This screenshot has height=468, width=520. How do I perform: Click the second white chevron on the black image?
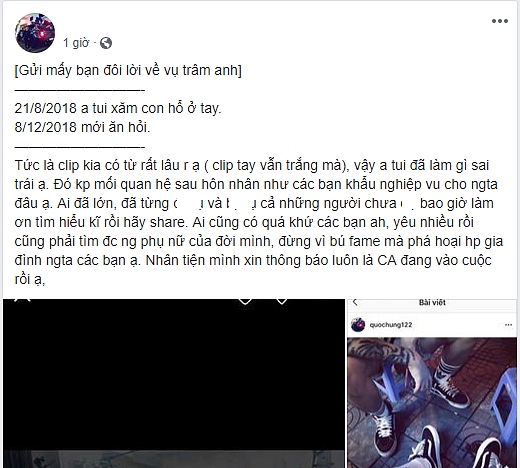pos(282,301)
